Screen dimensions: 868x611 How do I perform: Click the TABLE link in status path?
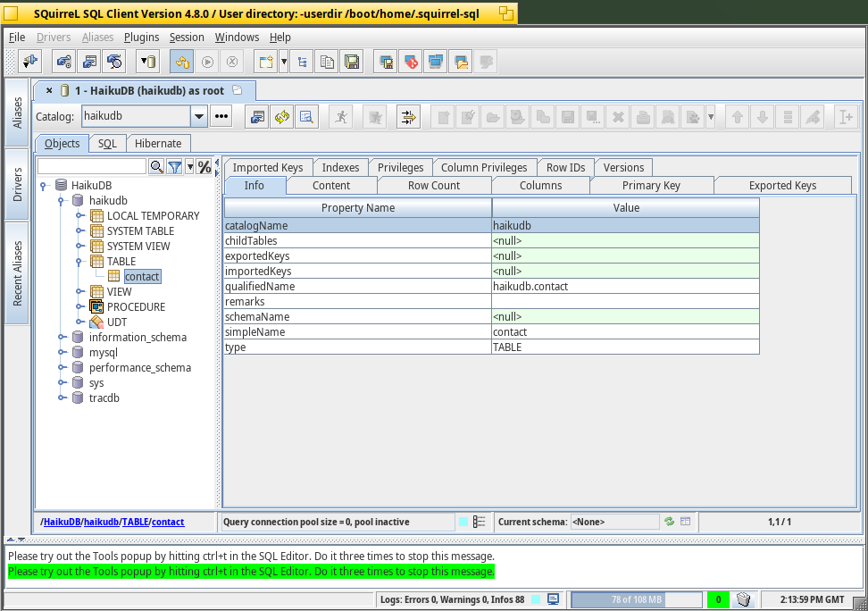tap(135, 522)
